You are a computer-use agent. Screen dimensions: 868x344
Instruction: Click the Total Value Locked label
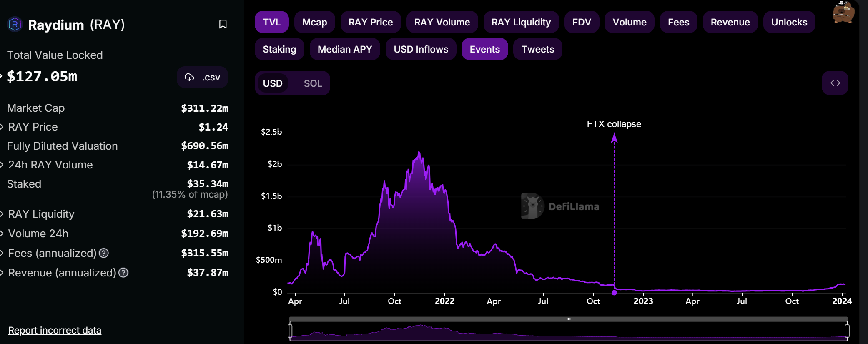tap(55, 55)
